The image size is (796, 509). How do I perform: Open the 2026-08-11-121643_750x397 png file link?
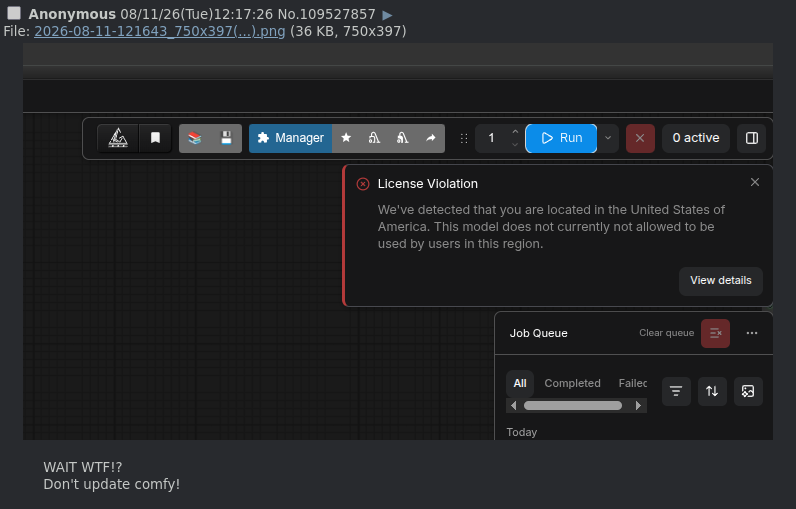point(159,31)
